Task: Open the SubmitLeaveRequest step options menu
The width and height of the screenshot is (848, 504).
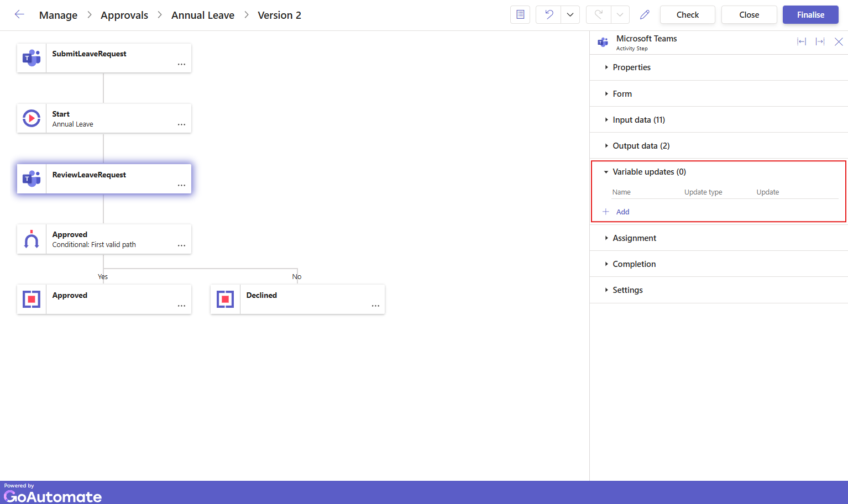Action: point(181,65)
